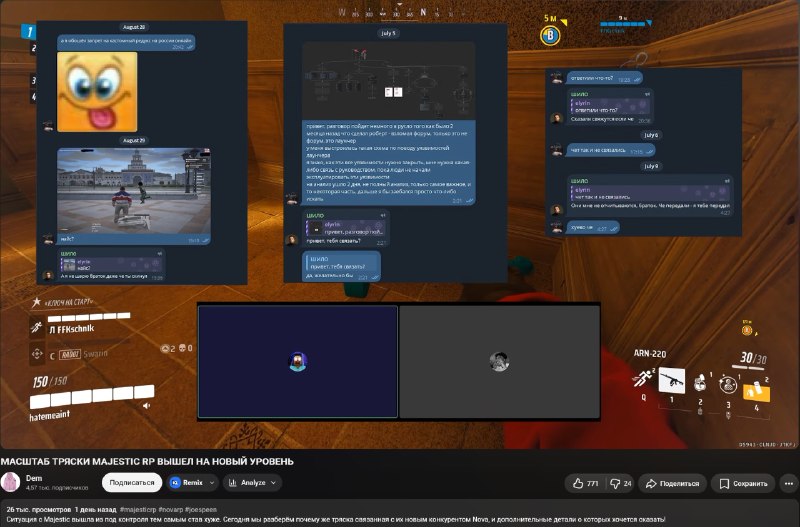Click the #novarp hashtag
This screenshot has height=527, width=800.
(170, 509)
